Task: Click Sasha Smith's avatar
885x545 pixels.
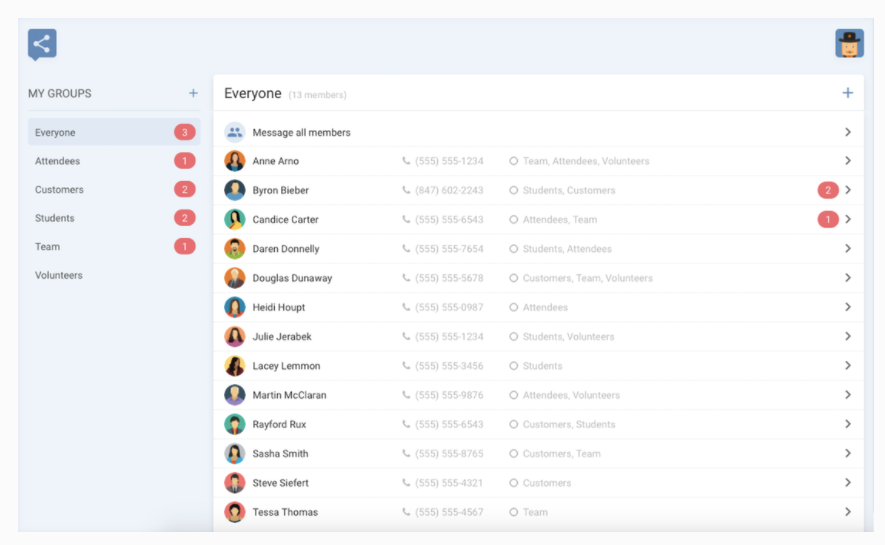Action: pos(235,454)
